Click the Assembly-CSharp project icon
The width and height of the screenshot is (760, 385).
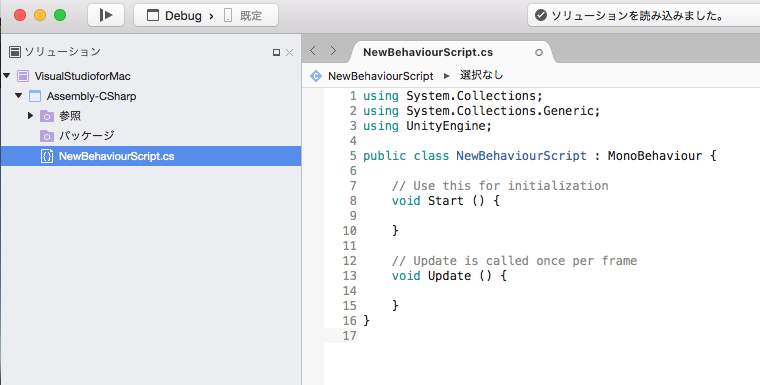tap(35, 96)
